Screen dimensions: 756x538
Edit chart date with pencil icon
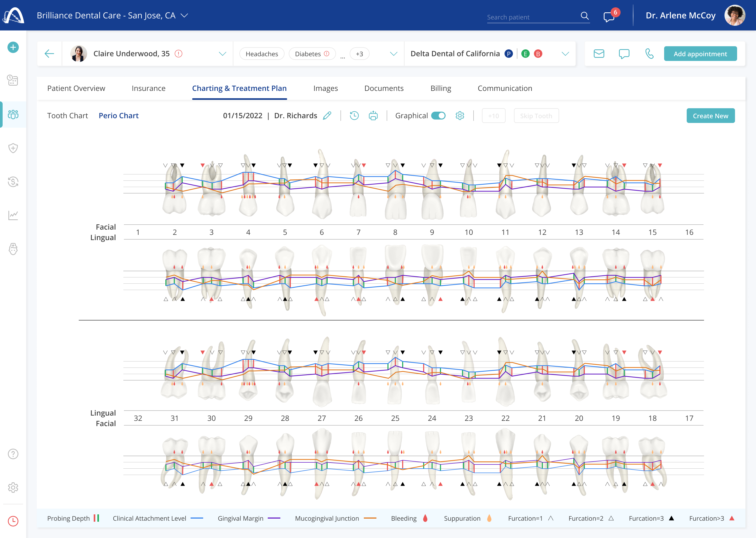327,116
